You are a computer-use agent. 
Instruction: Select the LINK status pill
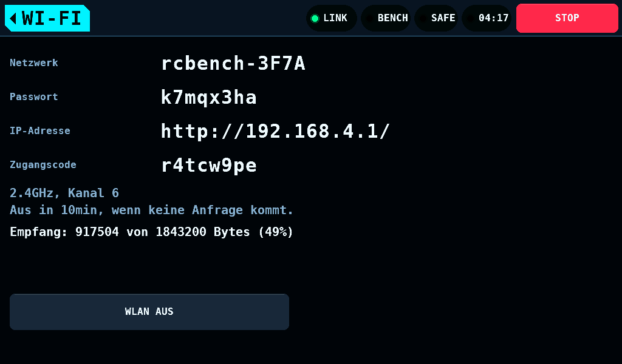(x=331, y=18)
